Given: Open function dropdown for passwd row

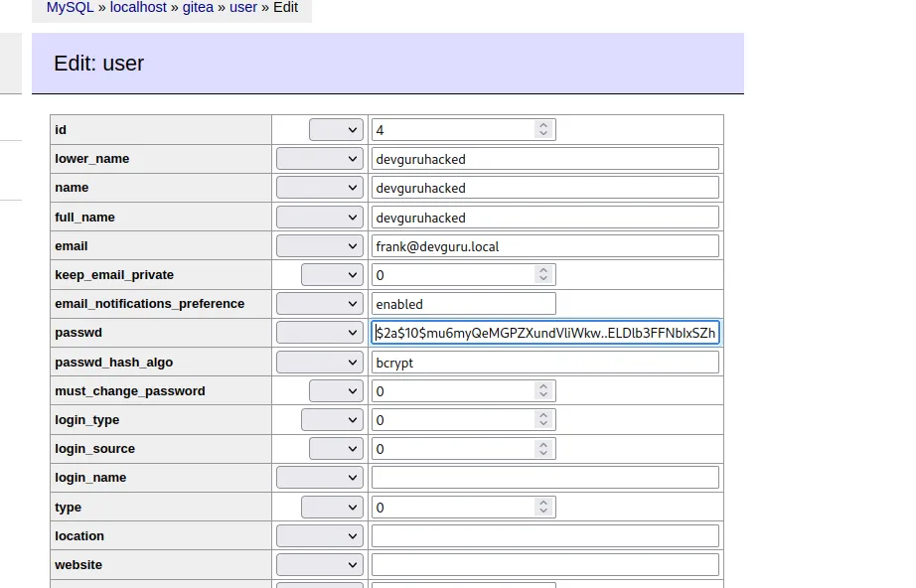Looking at the screenshot, I should pyautogui.click(x=319, y=333).
